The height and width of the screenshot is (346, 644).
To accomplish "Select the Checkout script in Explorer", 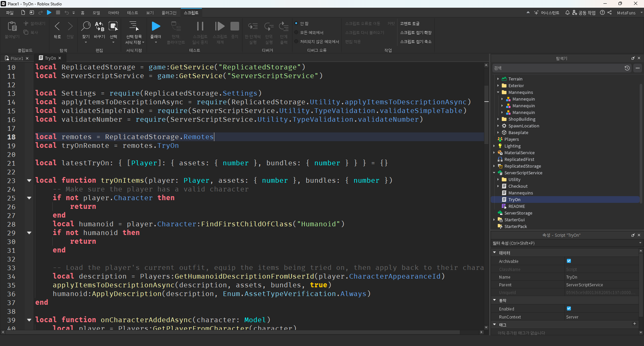I will click(518, 186).
